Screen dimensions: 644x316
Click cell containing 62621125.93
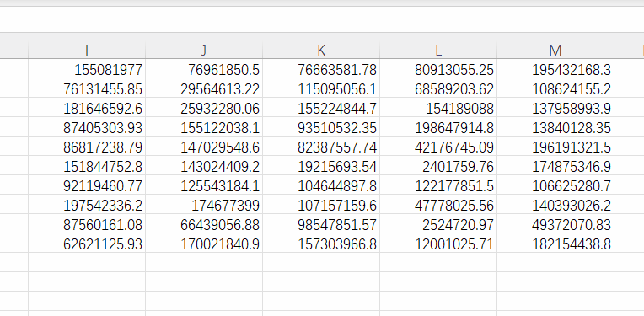point(87,243)
